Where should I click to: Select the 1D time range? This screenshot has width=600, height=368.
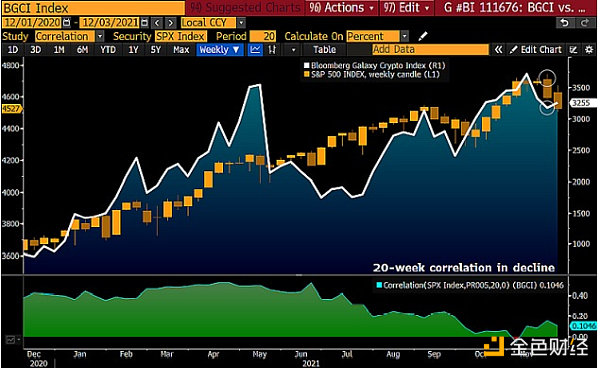click(x=13, y=50)
